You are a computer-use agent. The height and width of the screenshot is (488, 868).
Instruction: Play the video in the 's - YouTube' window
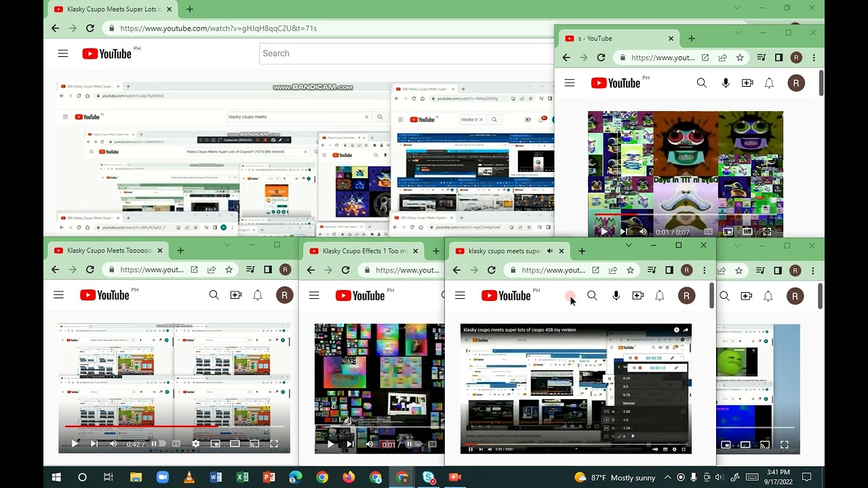point(604,232)
